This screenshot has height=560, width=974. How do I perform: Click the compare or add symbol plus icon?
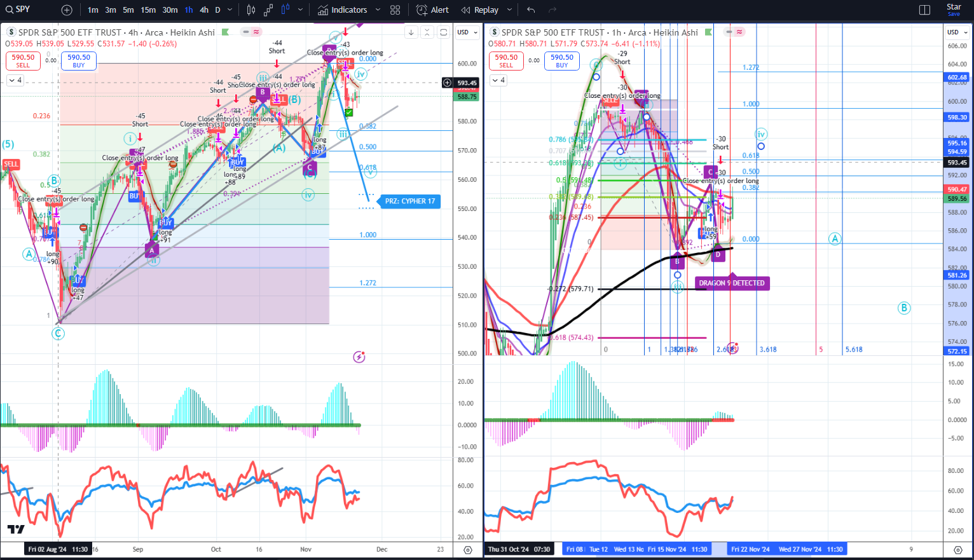tap(67, 10)
